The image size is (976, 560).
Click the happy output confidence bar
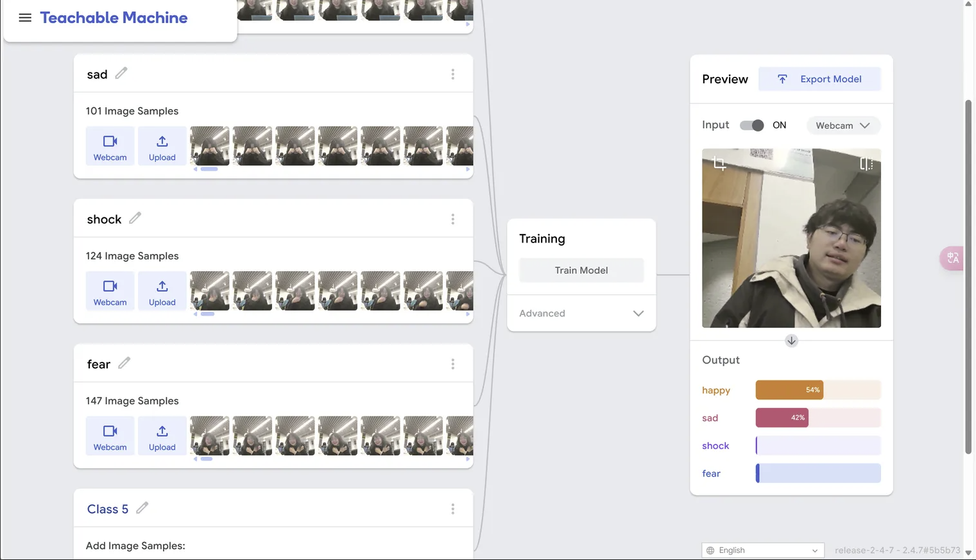click(x=818, y=390)
